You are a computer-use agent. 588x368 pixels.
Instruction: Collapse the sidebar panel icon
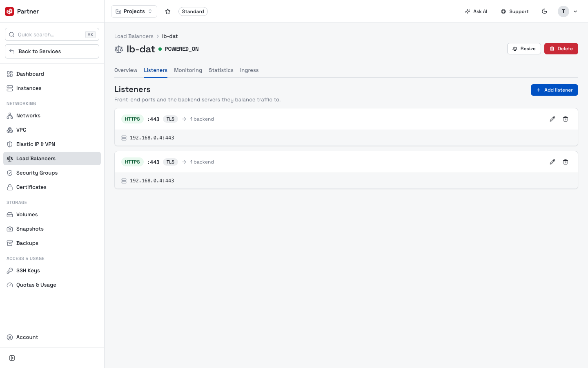click(x=12, y=358)
